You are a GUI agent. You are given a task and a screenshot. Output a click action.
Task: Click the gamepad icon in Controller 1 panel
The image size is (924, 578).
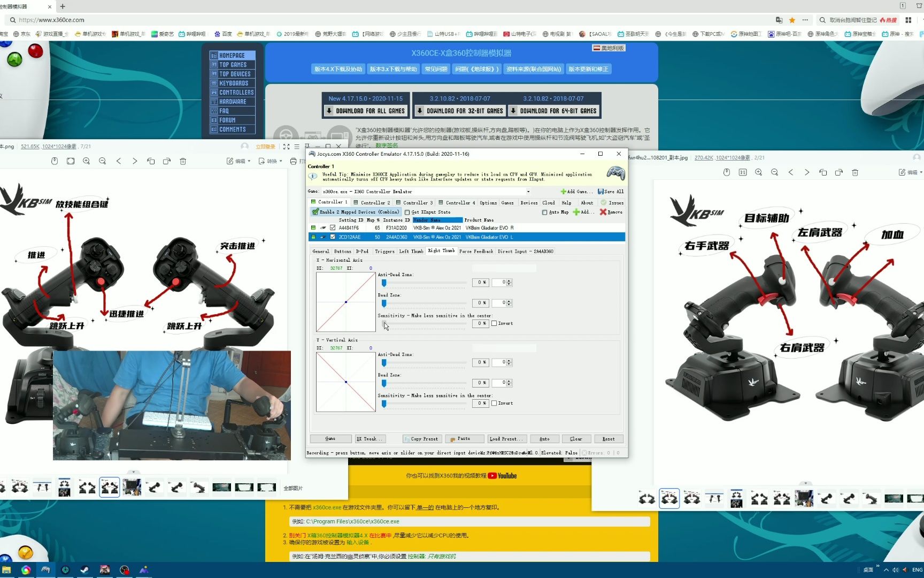[x=616, y=172]
